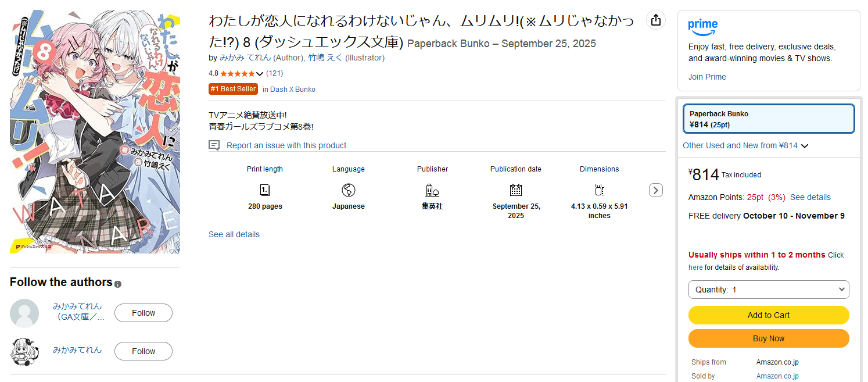The width and height of the screenshot is (868, 382).
Task: Follow the second author みかみてれん
Action: (x=144, y=351)
